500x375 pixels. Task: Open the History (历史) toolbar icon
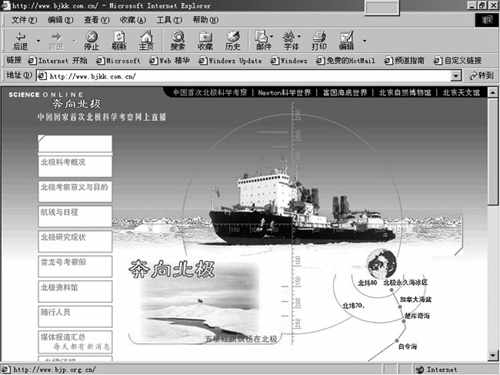point(233,41)
